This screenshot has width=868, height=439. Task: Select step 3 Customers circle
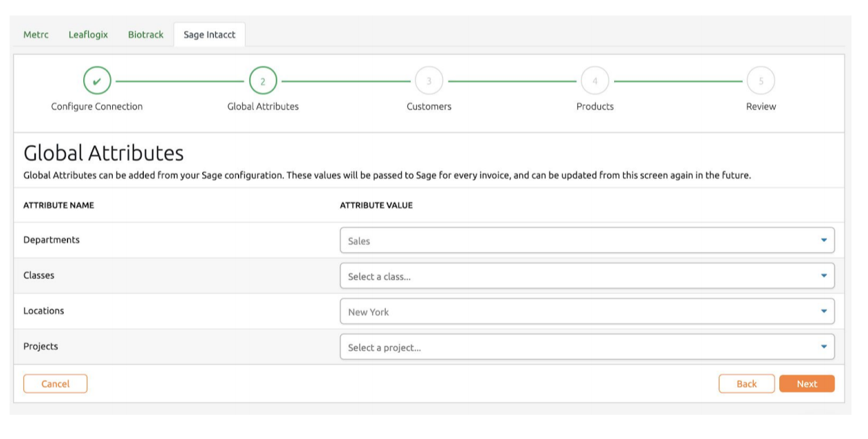pyautogui.click(x=428, y=81)
